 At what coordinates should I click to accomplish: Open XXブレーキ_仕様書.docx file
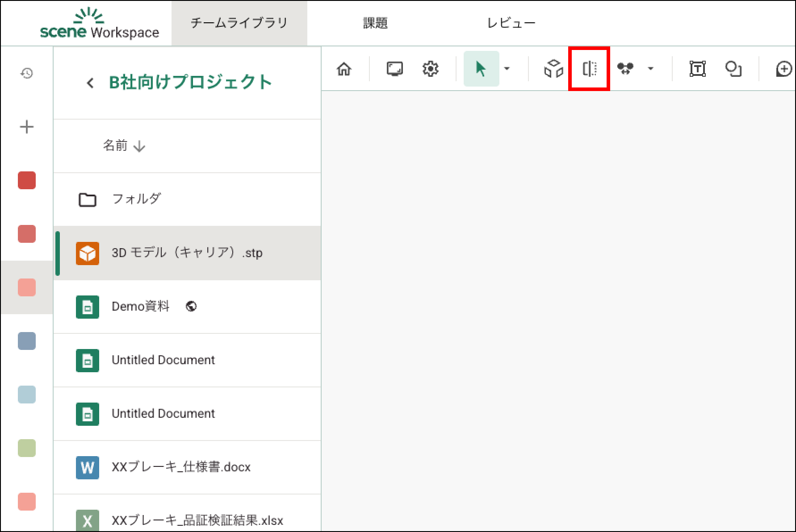(181, 467)
